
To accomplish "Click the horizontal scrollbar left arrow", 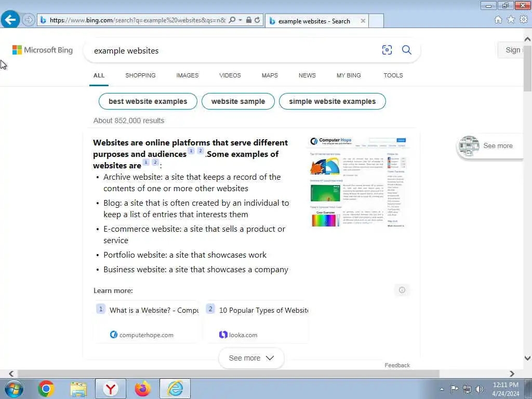I will pyautogui.click(x=11, y=374).
